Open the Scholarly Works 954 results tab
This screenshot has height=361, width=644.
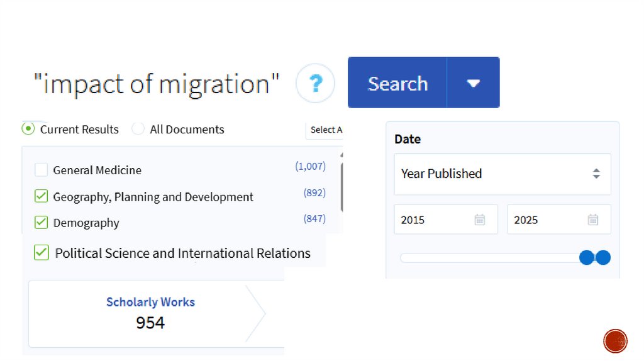tap(150, 313)
